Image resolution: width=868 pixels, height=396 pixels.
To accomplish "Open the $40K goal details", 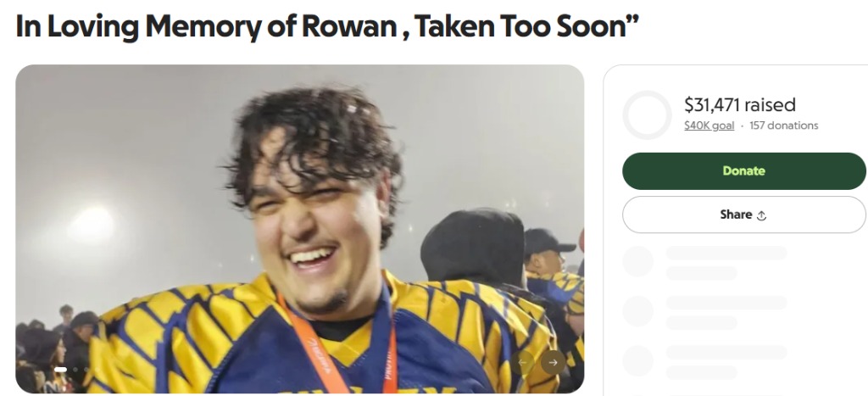I will pos(709,125).
